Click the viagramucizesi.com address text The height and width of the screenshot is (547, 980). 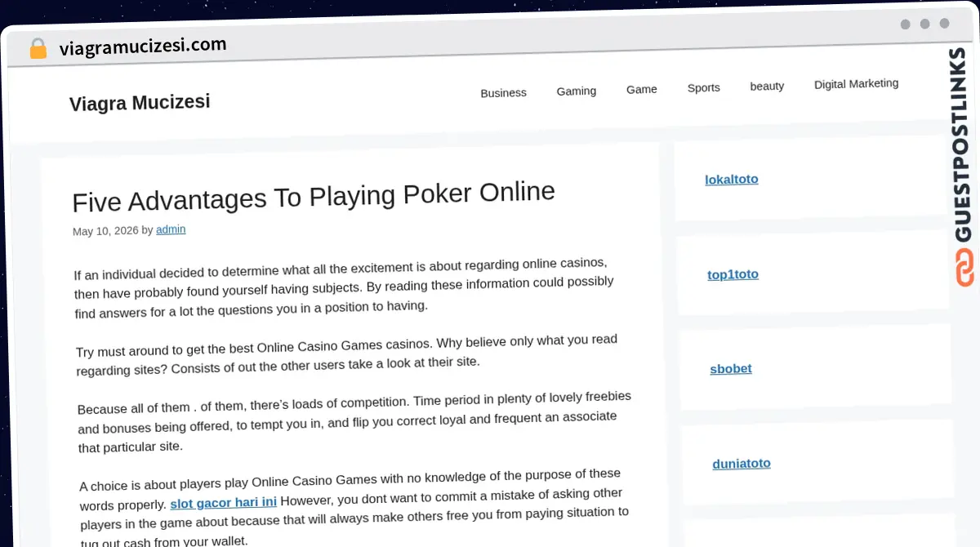pos(143,47)
